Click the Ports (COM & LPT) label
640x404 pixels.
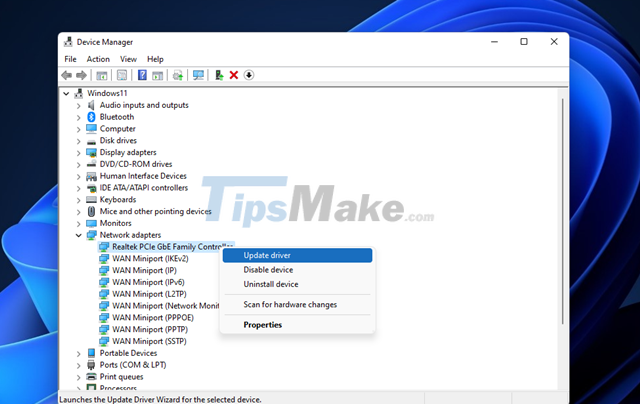133,365
